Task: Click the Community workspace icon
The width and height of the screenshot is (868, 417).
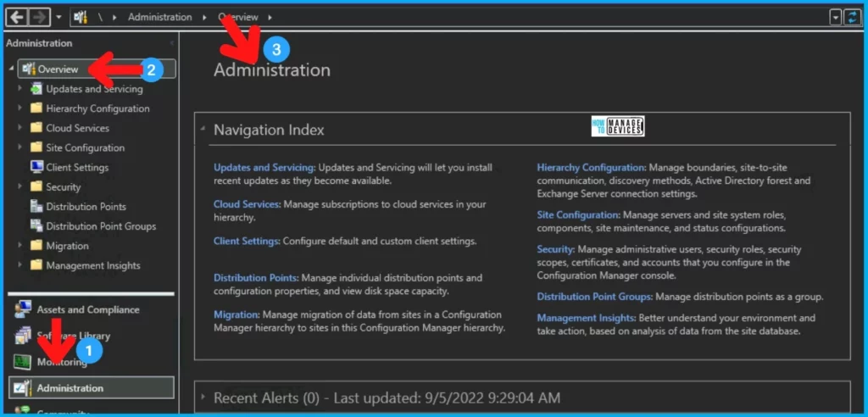Action: tap(23, 411)
